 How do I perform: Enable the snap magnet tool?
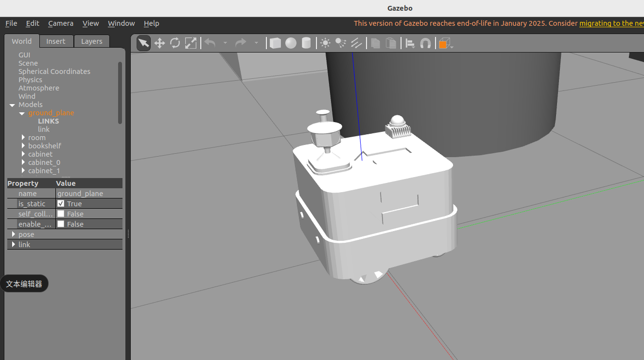pos(425,43)
